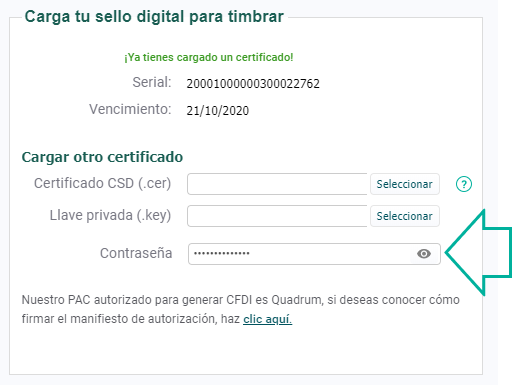526x385 pixels.
Task: Click inside the Contraseña password field
Action: (x=299, y=254)
